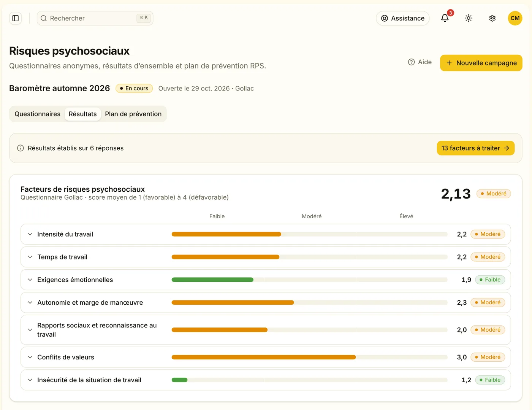Open 13 facteurs à traiter
This screenshot has height=410, width=532.
[x=475, y=148]
